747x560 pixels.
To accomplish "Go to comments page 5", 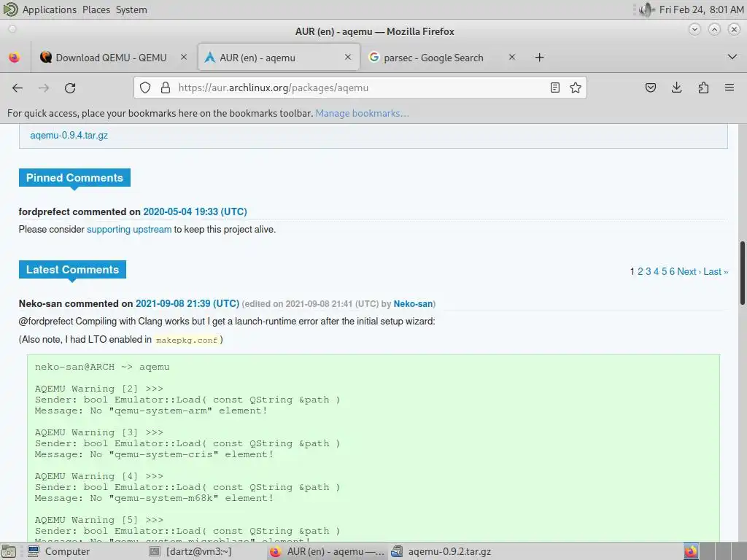I will coord(664,271).
